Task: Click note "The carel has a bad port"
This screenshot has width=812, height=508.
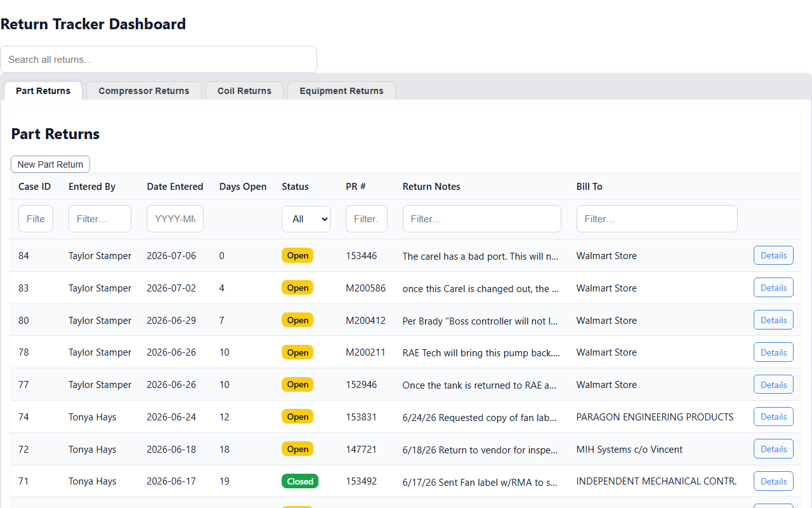Action: (481, 257)
